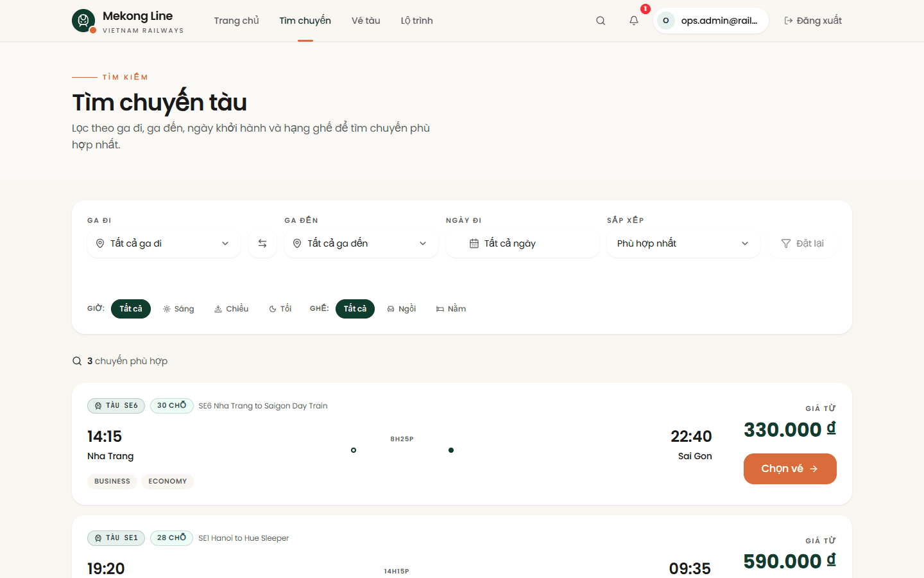Open the search magnifier icon in header
The height and width of the screenshot is (578, 924).
(x=601, y=21)
